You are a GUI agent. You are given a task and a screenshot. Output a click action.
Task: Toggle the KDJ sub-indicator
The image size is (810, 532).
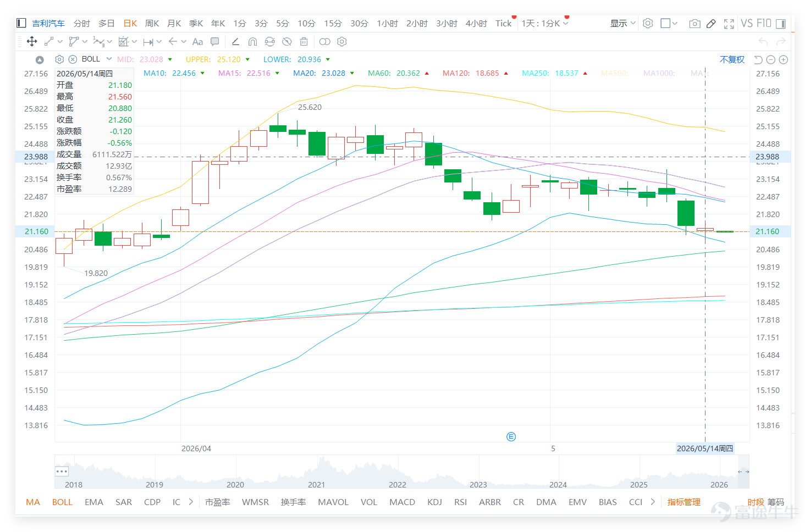point(434,502)
